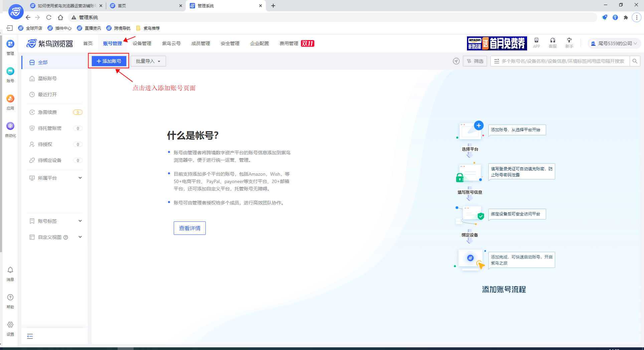The width and height of the screenshot is (644, 350).
Task: Switch to the 设备管理 tab
Action: tap(142, 43)
